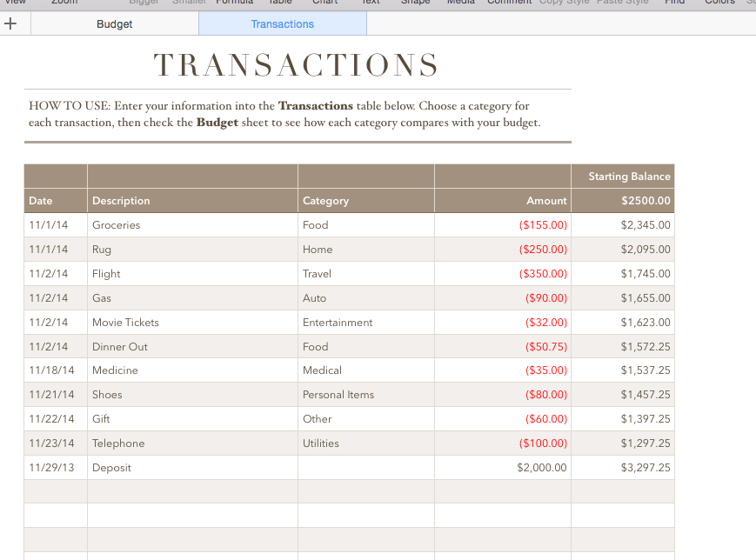Click the empty category cell beside Deposit
The image size is (756, 560).
tap(366, 468)
